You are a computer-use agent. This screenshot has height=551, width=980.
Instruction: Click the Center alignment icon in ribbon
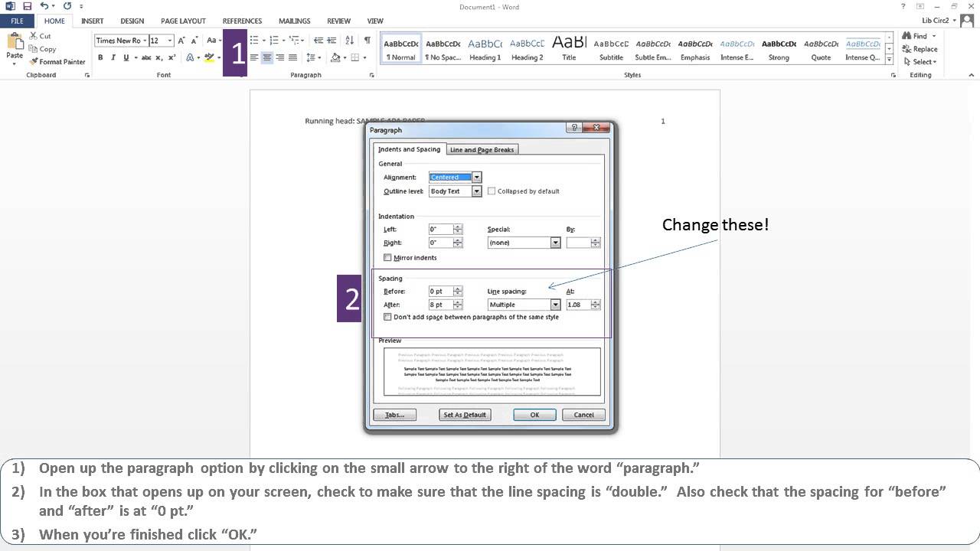(267, 57)
